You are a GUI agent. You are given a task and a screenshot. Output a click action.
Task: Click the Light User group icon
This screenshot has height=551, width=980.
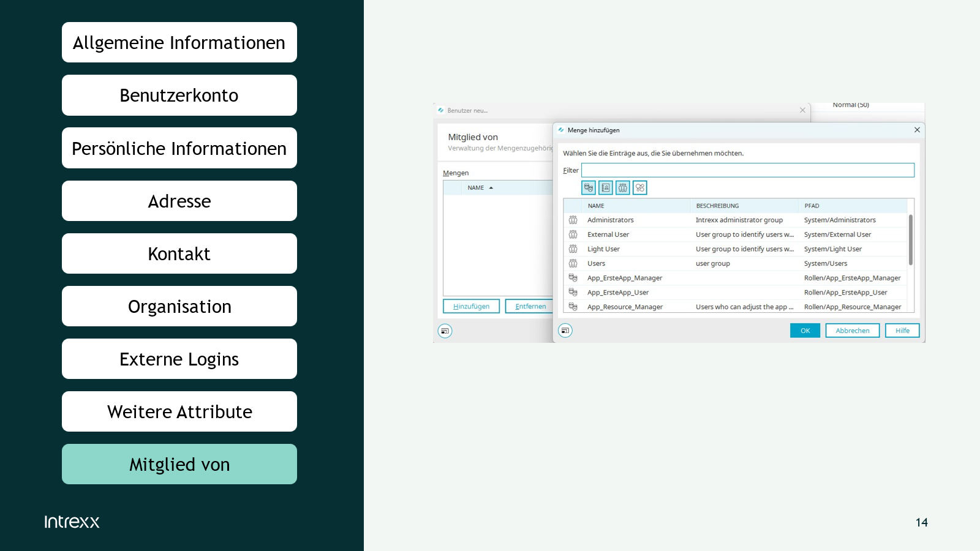pos(573,249)
